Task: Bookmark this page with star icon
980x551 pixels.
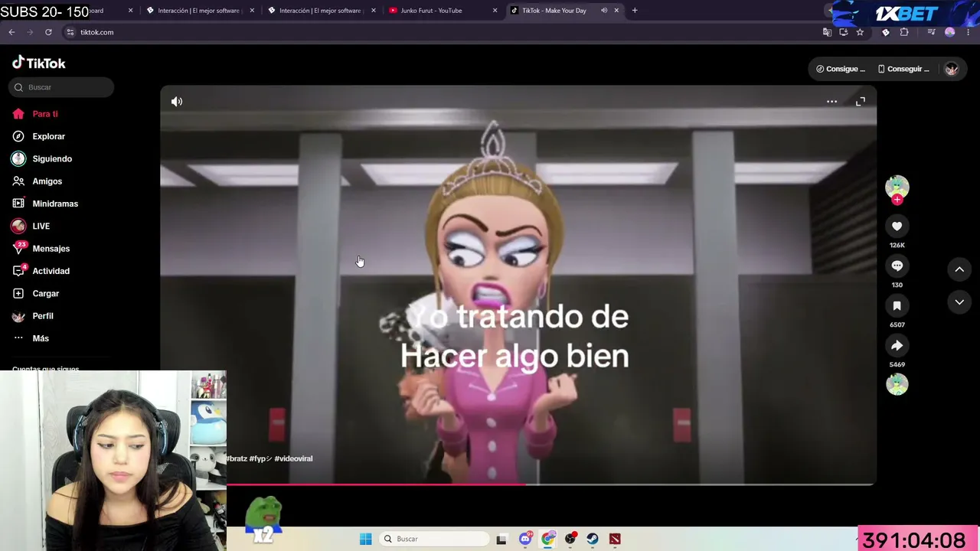Action: (x=860, y=32)
